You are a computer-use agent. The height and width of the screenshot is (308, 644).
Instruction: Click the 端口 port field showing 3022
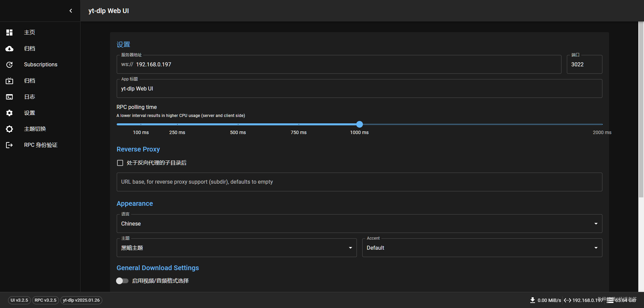coord(584,64)
